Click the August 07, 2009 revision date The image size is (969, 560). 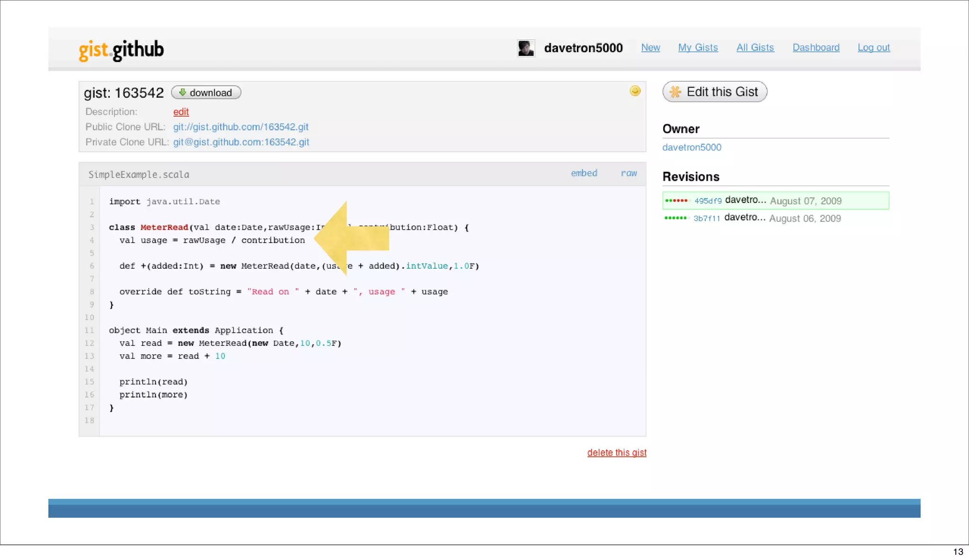pyautogui.click(x=806, y=201)
